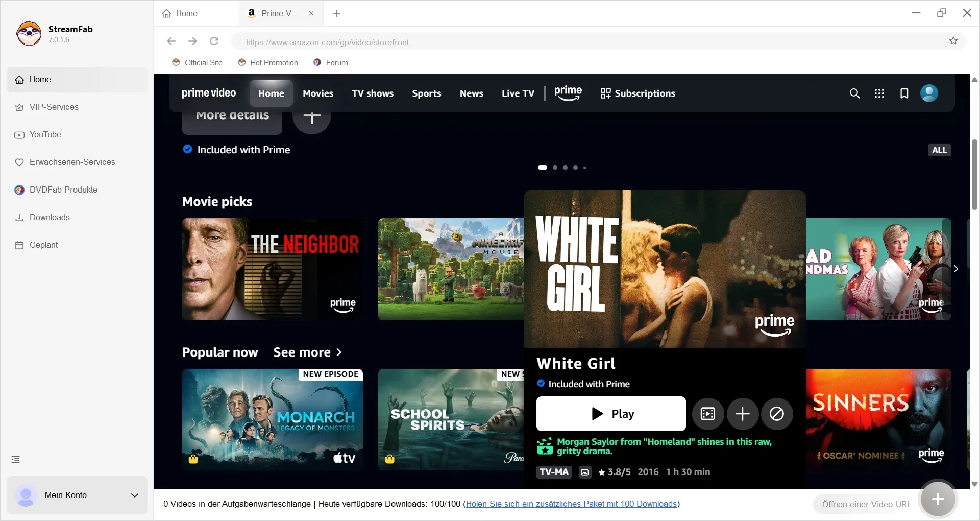
Task: Play the White Girl trailer
Action: 707,414
